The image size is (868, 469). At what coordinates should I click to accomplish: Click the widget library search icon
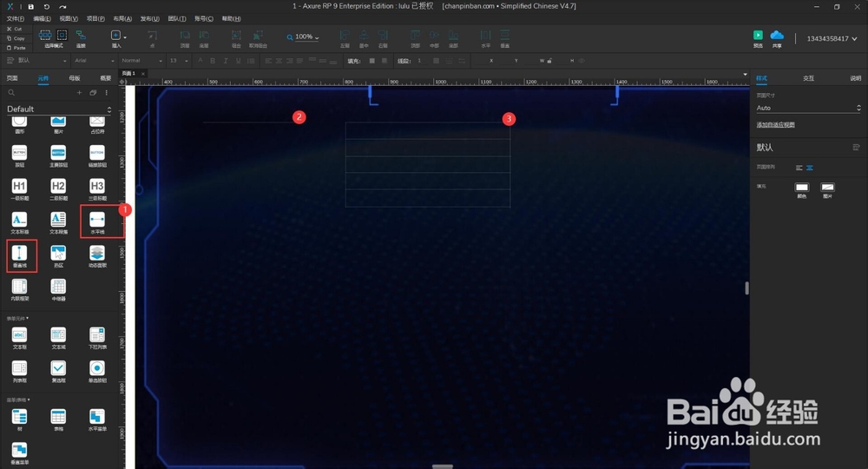[11, 93]
